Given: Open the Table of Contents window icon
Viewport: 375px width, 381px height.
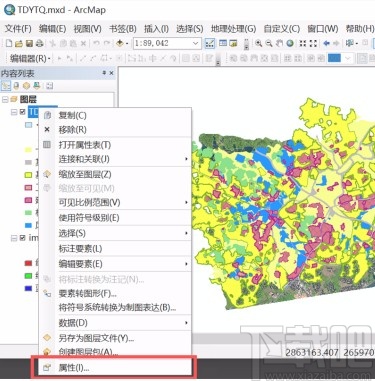Looking at the screenshot, I should 223,43.
